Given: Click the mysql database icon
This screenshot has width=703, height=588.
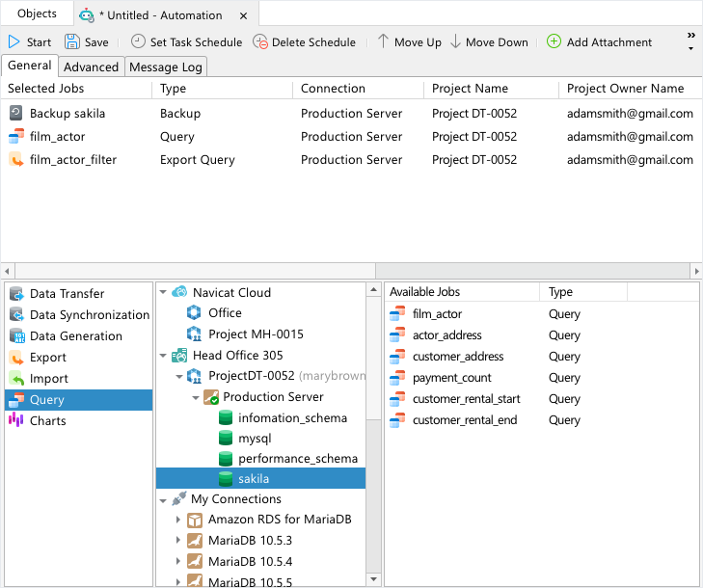Looking at the screenshot, I should point(226,438).
